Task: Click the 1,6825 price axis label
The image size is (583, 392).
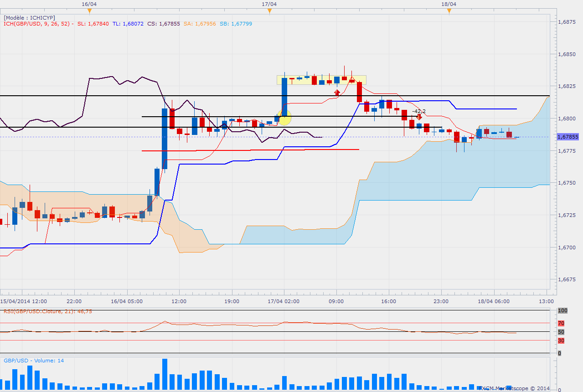Action: 567,86
